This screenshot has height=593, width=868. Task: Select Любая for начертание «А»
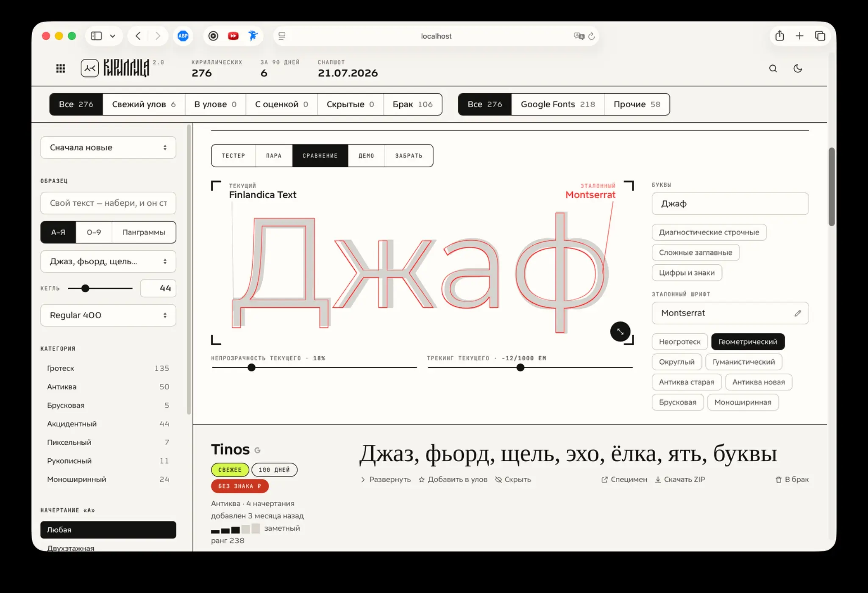(108, 530)
